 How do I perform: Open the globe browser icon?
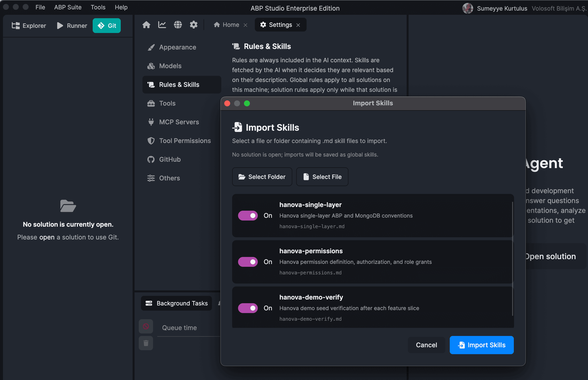point(178,25)
